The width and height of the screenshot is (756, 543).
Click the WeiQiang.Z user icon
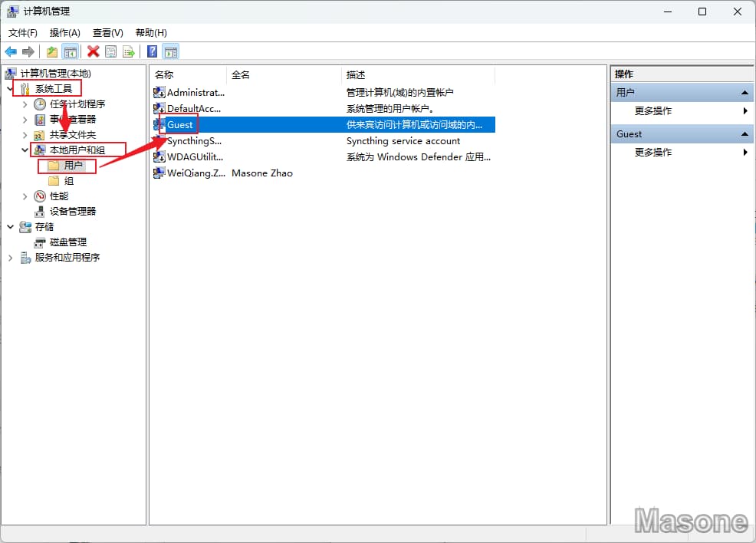click(159, 173)
